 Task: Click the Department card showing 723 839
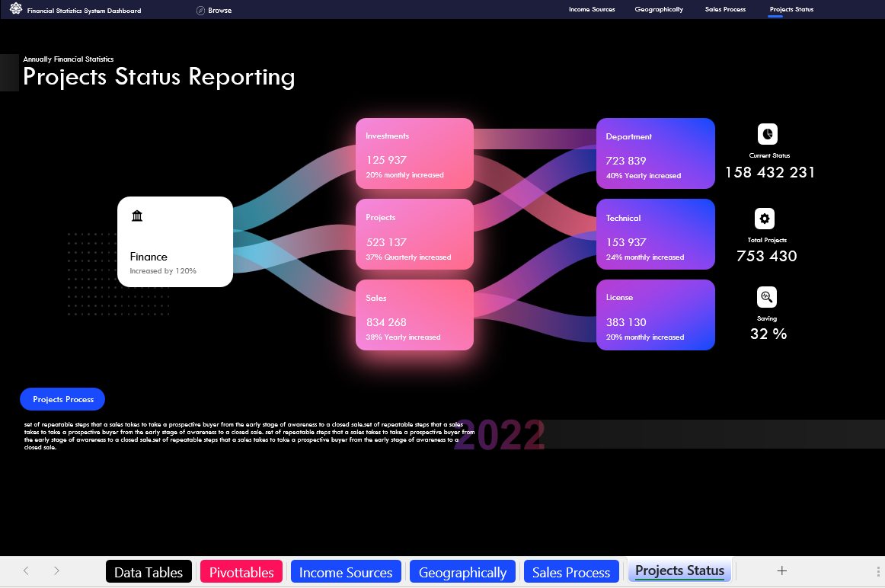coord(655,153)
